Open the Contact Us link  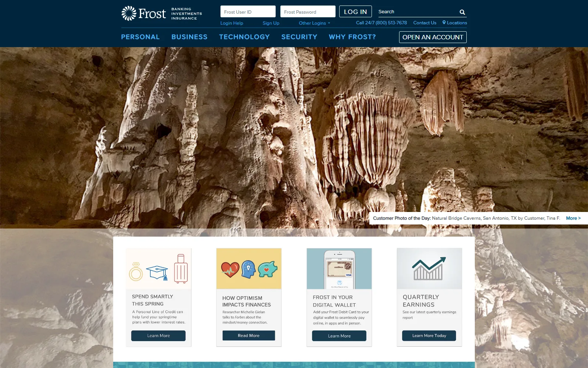coord(425,23)
